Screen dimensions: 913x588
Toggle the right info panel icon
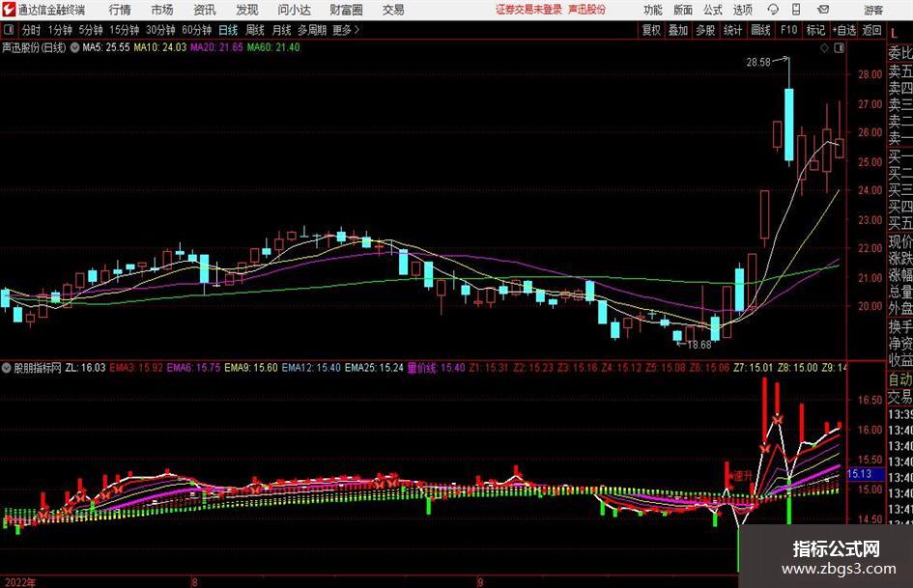coord(839,48)
